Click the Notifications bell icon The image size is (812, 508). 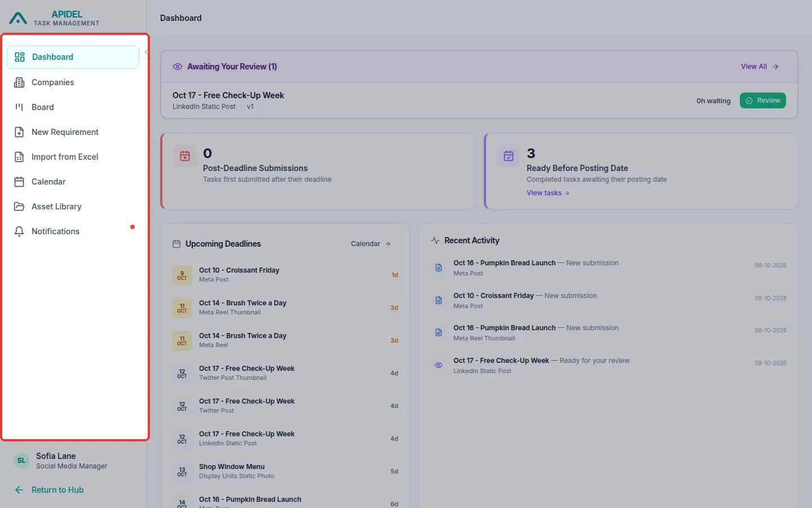coord(19,231)
